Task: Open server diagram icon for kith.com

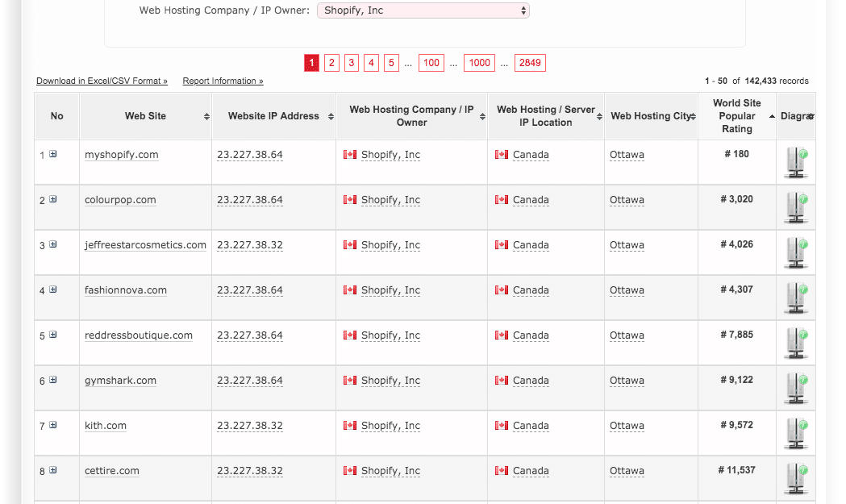Action: pos(796,435)
